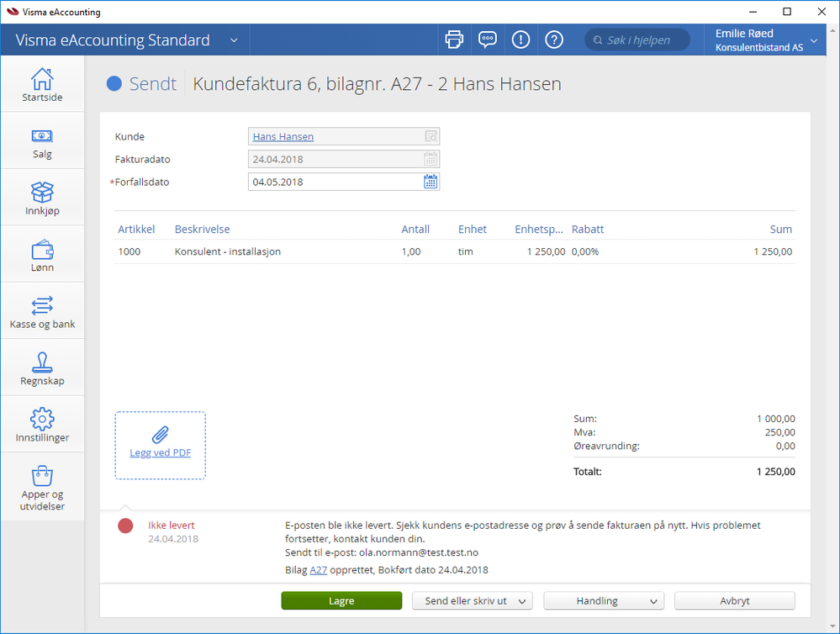
Task: Click the Antall column header
Action: tap(415, 230)
